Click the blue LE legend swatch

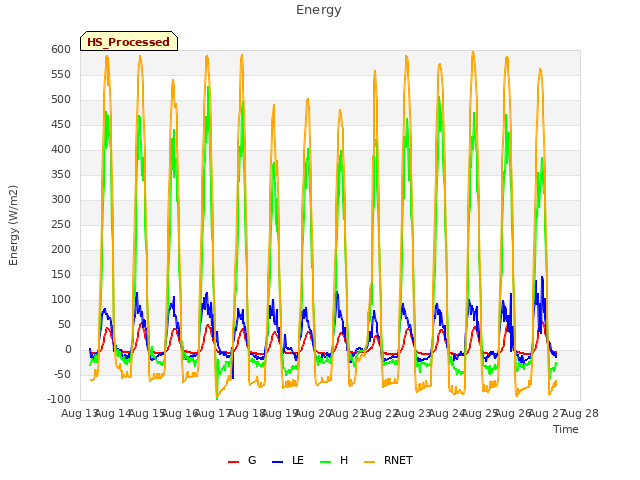277,462
